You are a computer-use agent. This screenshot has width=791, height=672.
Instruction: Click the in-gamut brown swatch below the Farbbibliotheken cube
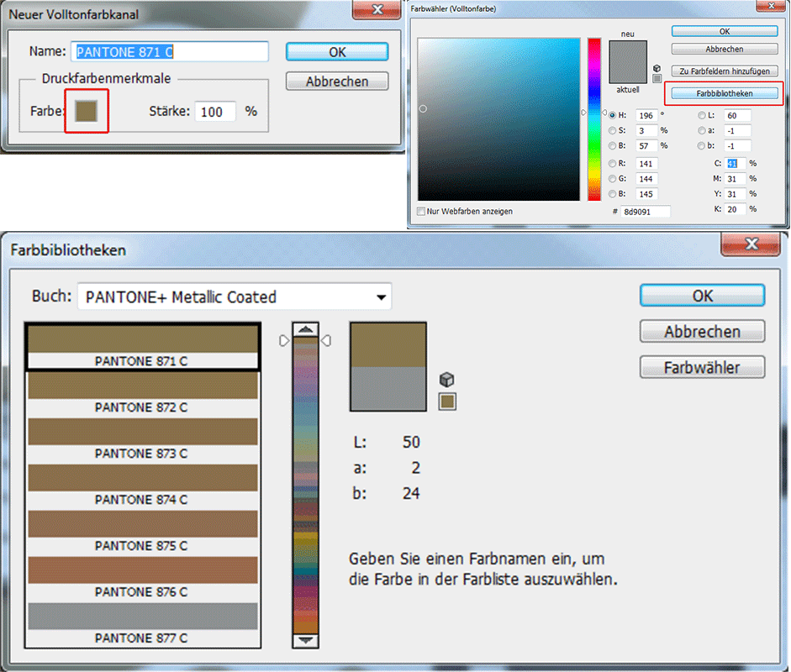click(x=447, y=402)
